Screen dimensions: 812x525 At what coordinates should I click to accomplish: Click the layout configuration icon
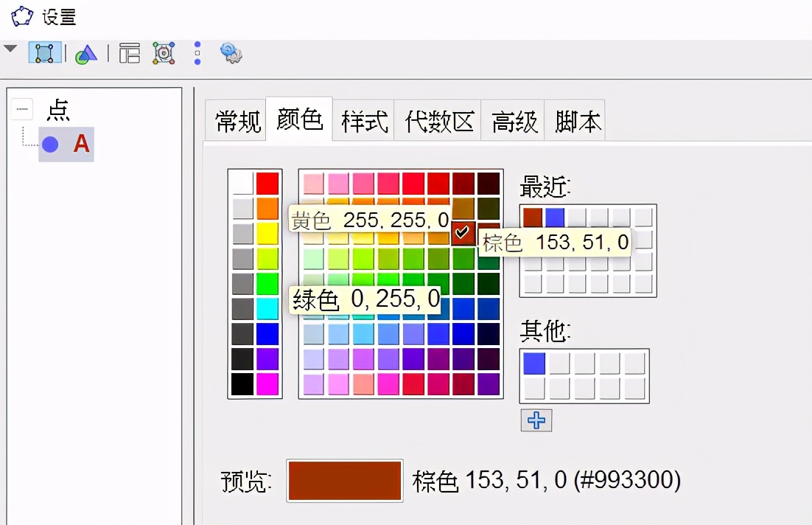pyautogui.click(x=129, y=53)
